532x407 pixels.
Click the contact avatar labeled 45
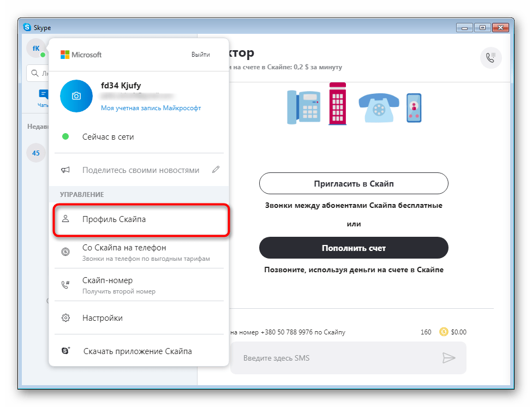point(36,153)
